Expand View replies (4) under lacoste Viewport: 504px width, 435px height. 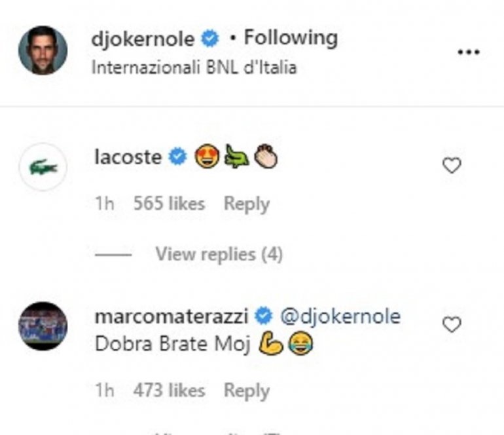[x=219, y=254]
